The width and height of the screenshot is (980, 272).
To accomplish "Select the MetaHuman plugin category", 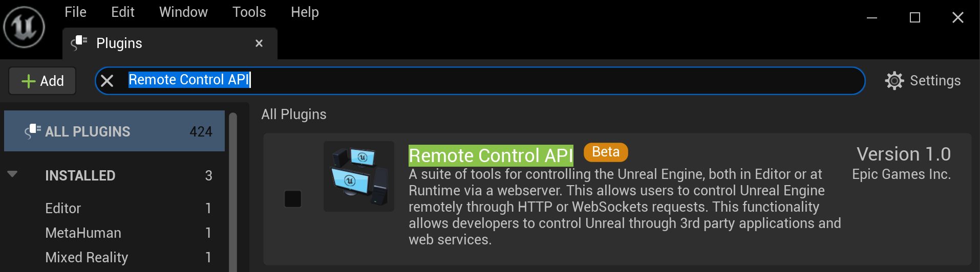I will (83, 233).
